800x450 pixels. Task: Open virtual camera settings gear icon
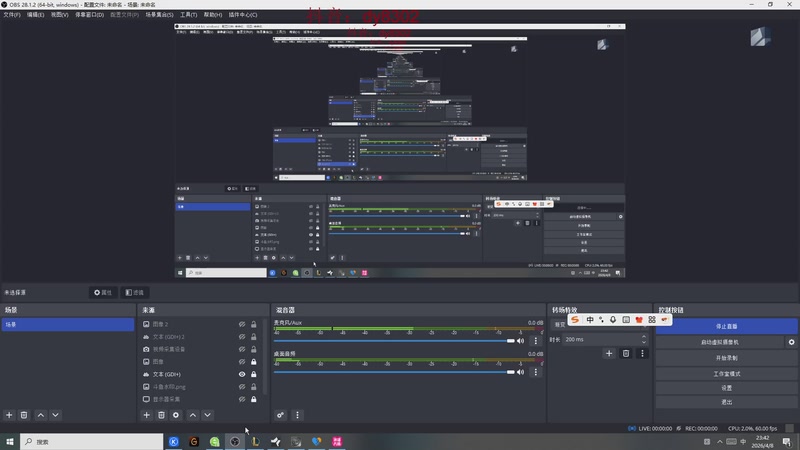click(791, 342)
